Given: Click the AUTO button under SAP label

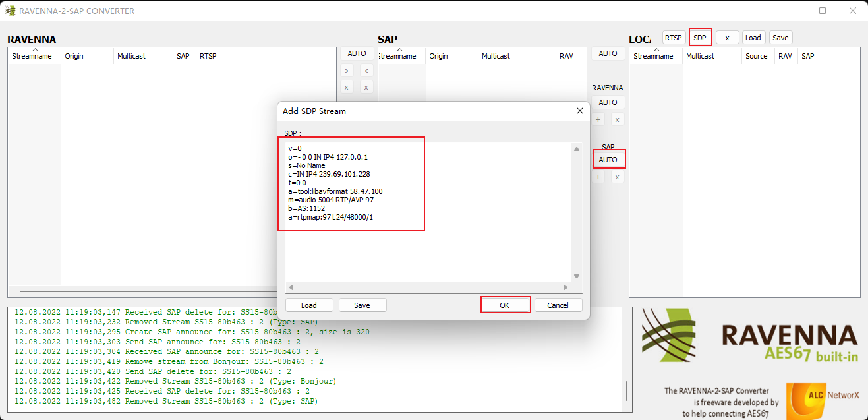Looking at the screenshot, I should pos(608,160).
